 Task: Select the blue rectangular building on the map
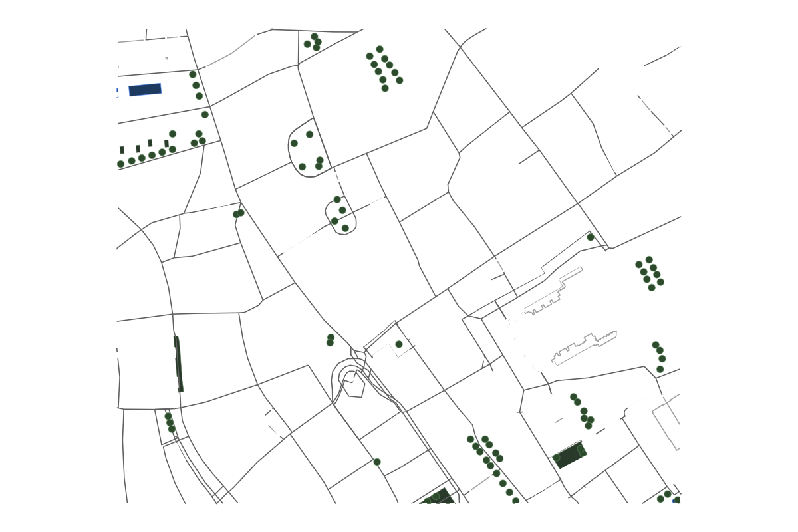click(145, 90)
